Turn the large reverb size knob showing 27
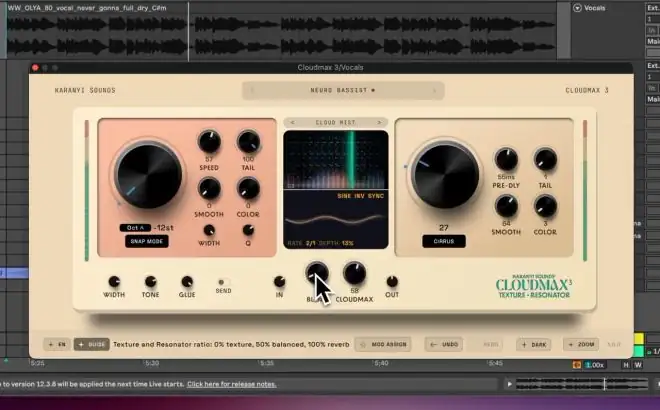660x410 pixels. click(445, 176)
